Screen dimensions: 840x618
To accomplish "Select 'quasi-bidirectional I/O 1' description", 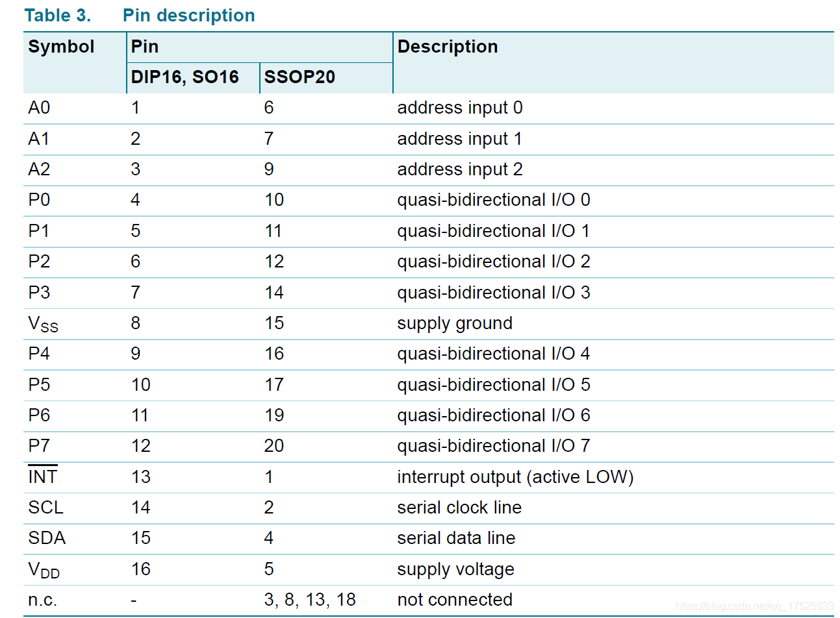I will pyautogui.click(x=494, y=231).
